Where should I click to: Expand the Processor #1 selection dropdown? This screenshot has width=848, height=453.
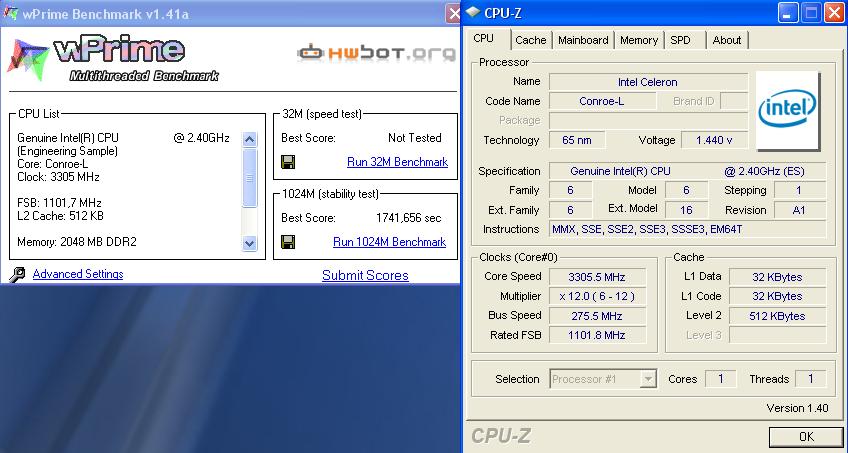click(x=647, y=379)
